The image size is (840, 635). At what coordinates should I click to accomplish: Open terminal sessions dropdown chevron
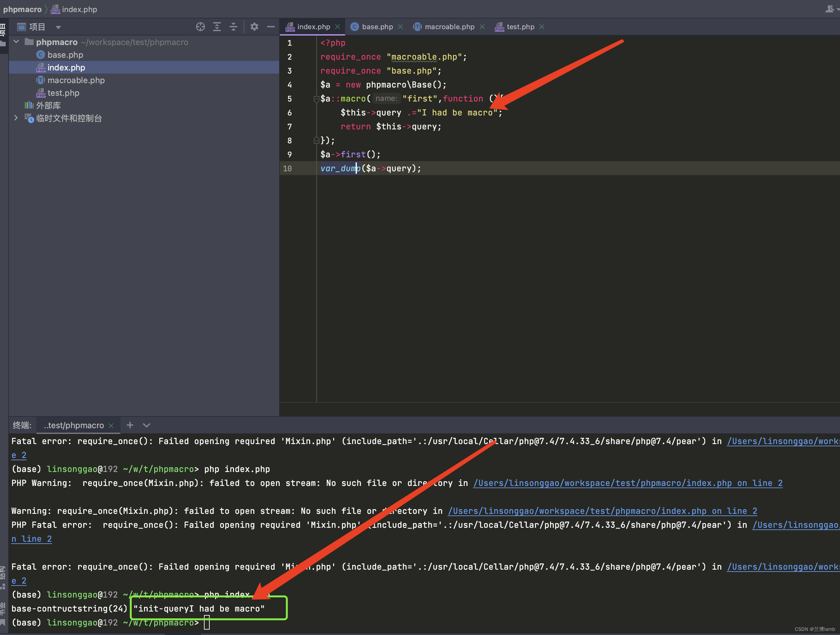coord(147,425)
